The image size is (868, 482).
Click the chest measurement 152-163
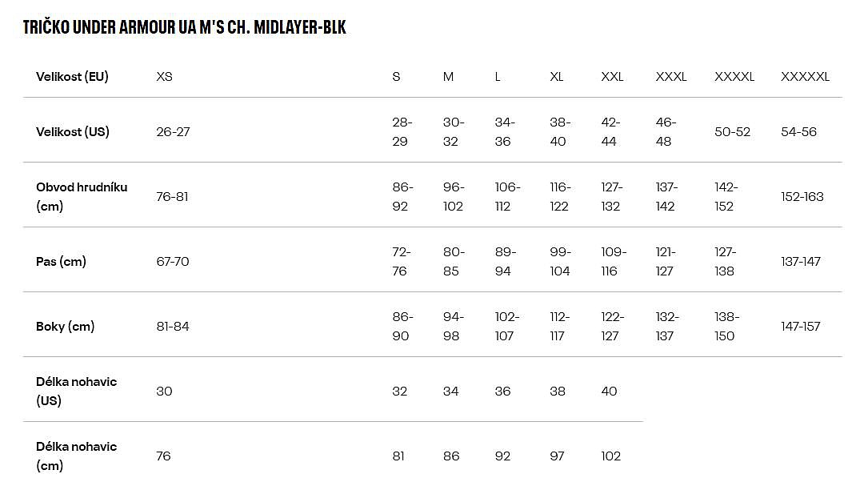point(802,197)
